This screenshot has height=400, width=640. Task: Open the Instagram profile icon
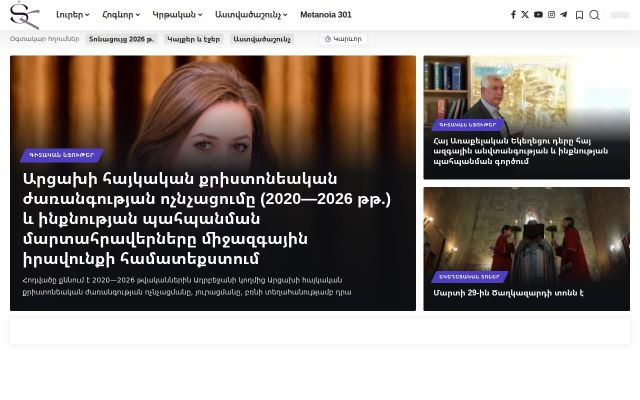coord(551,15)
